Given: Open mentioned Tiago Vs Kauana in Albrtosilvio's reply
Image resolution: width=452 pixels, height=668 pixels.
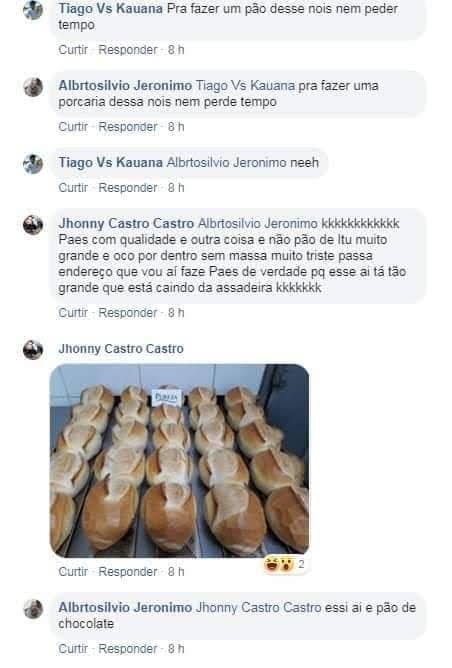Looking at the screenshot, I should point(245,86).
